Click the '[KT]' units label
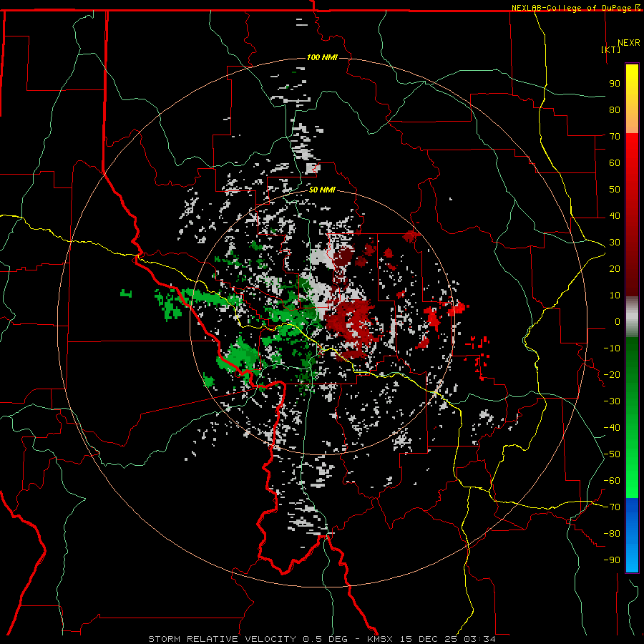 [x=610, y=49]
